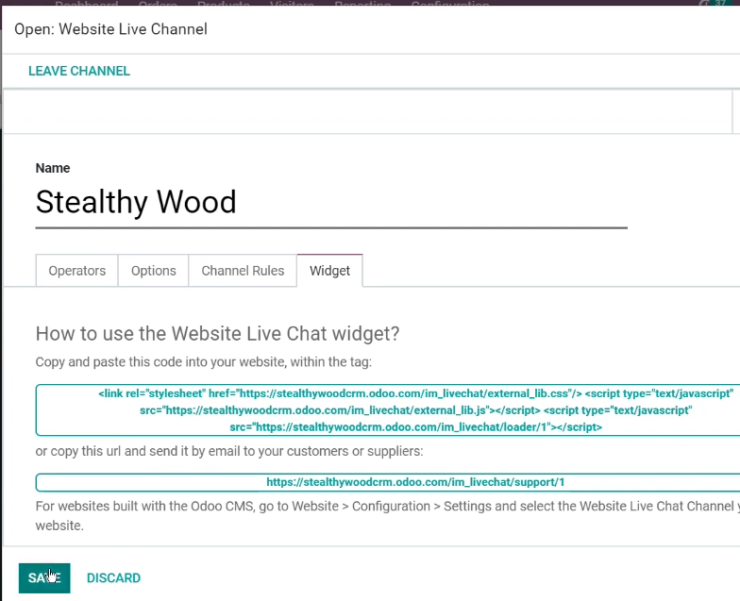This screenshot has height=601, width=740.
Task: Click the dialog title Open: Website Live Channel
Action: 111,29
